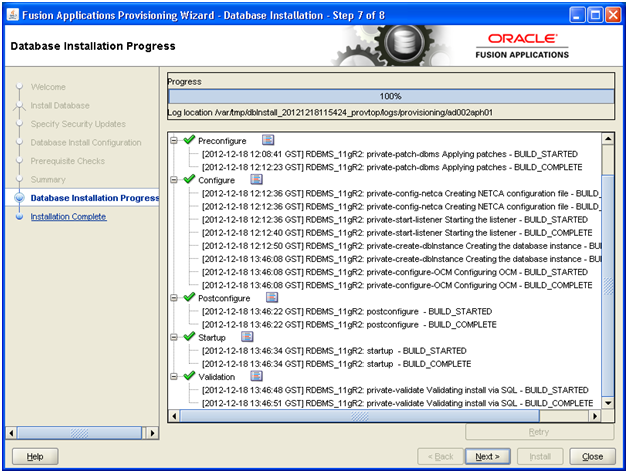Click the disabled Install button
This screenshot has width=628, height=473.
(x=540, y=457)
